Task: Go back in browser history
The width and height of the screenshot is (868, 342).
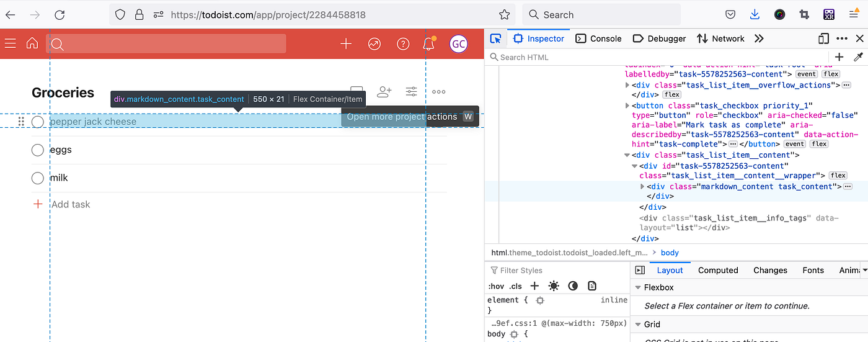Action: coord(11,15)
